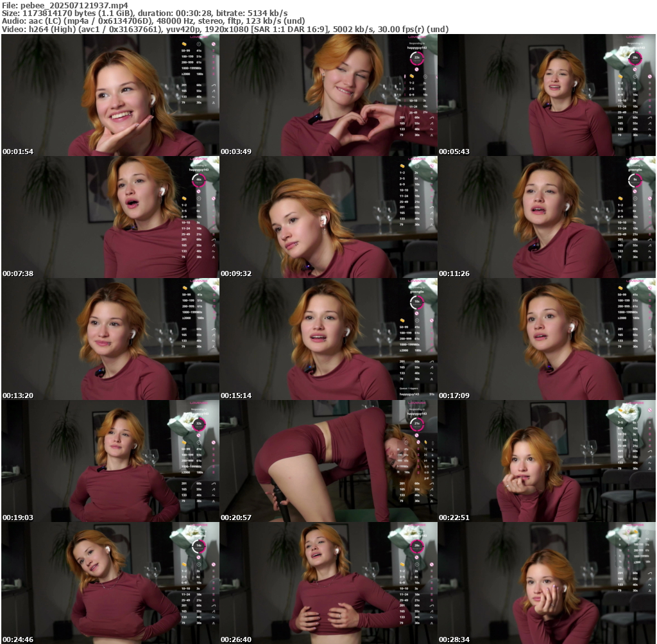
Task: Click the 00:15:14 timestamp label
Action: click(x=236, y=396)
